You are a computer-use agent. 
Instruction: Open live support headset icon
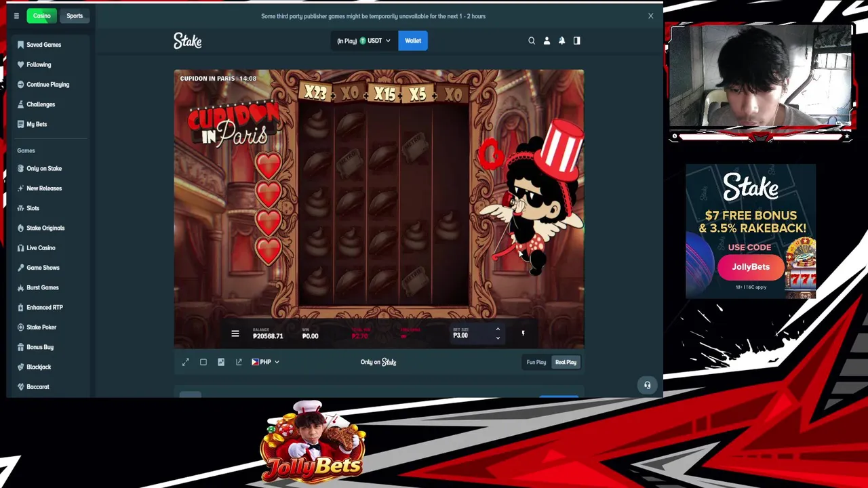(648, 385)
